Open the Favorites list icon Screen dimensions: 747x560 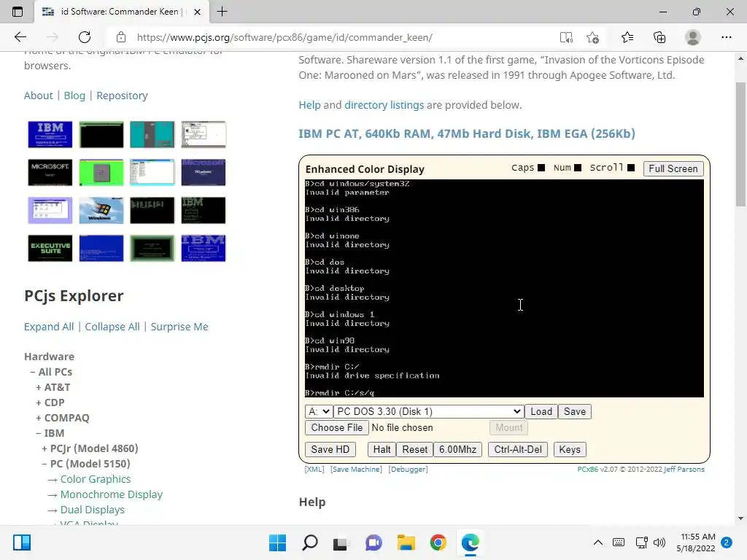click(x=627, y=37)
